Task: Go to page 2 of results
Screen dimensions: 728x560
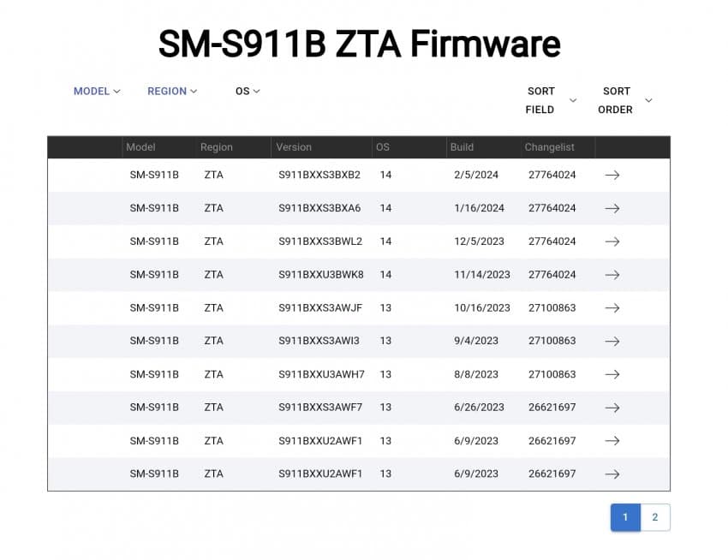Action: [x=654, y=517]
